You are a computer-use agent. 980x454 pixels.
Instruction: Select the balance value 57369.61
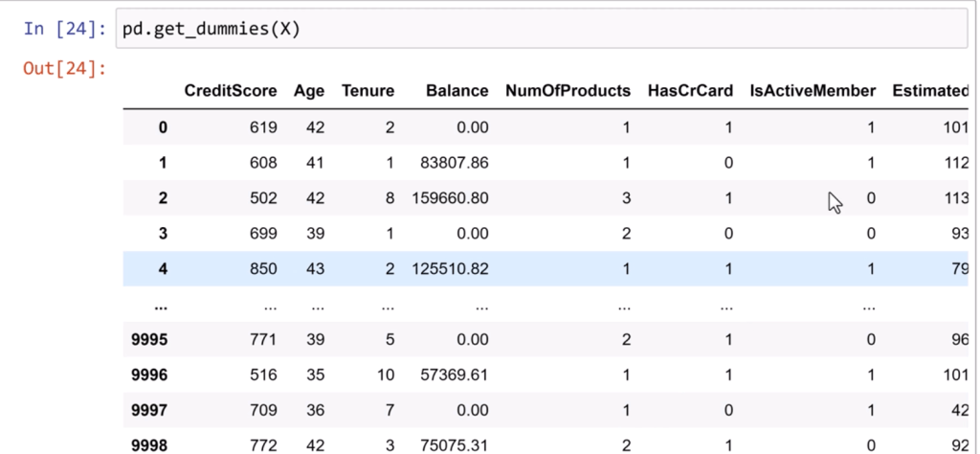455,375
